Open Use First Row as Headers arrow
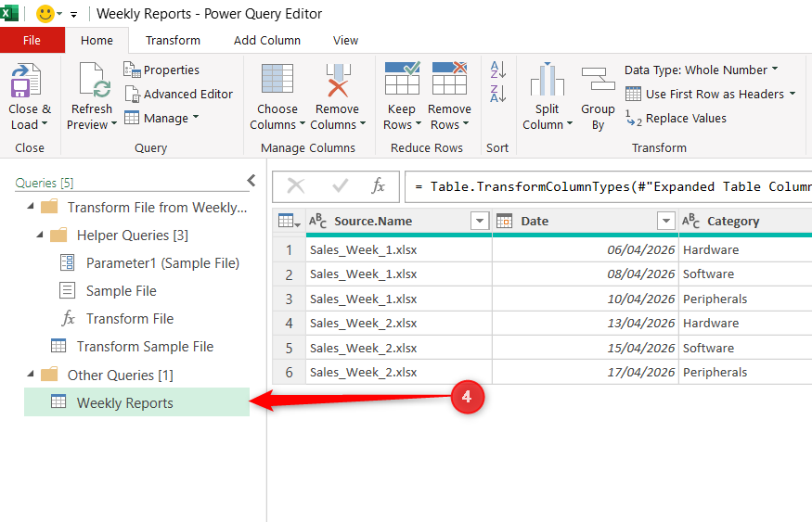Screen dimensions: 812x522 [793, 94]
